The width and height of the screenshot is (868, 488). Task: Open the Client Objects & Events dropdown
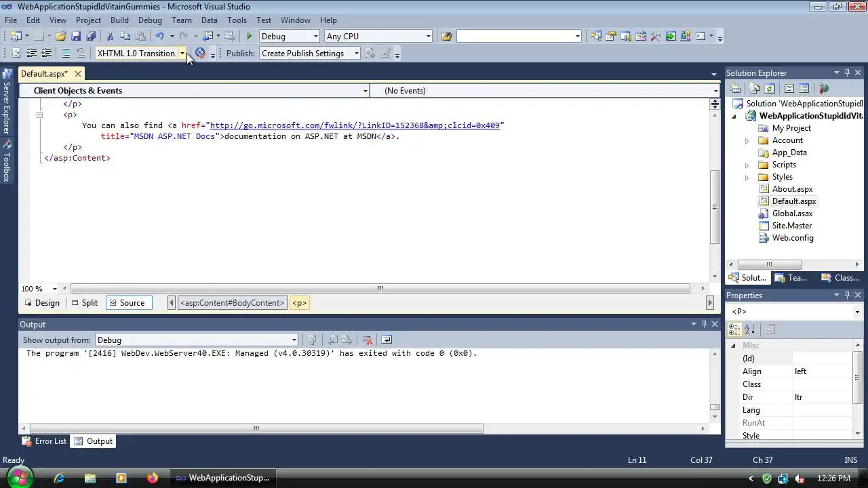coord(365,91)
